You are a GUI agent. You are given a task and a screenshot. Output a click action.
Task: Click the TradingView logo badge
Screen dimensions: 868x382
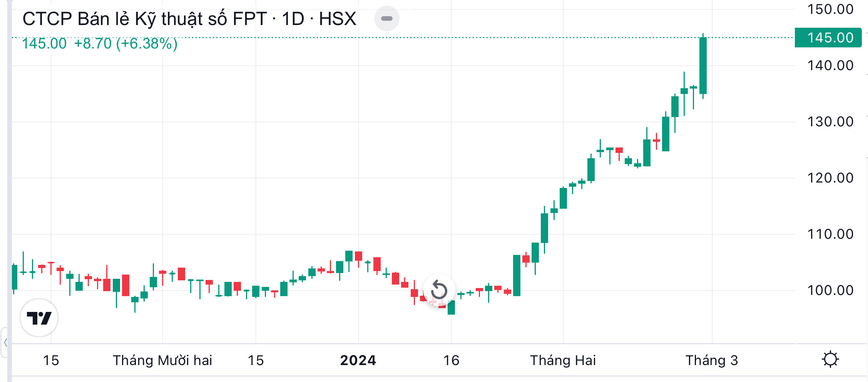39,318
